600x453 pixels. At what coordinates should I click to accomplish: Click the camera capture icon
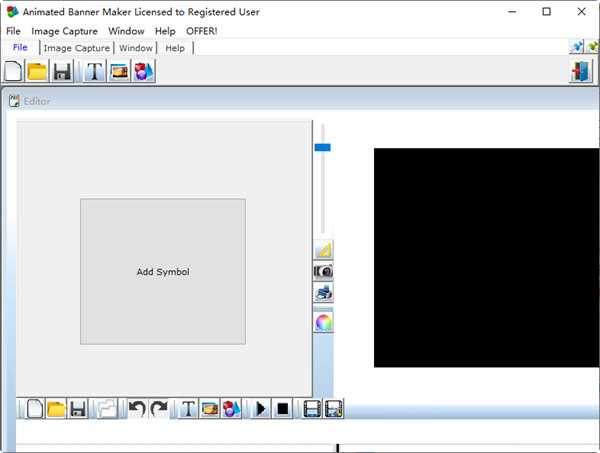pyautogui.click(x=323, y=271)
